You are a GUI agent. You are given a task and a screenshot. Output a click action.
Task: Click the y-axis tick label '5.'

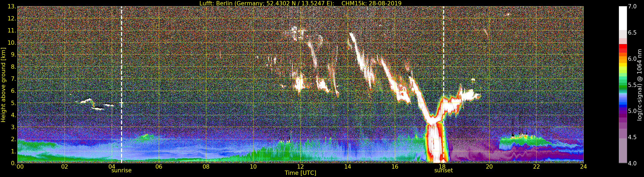[x=13, y=103]
